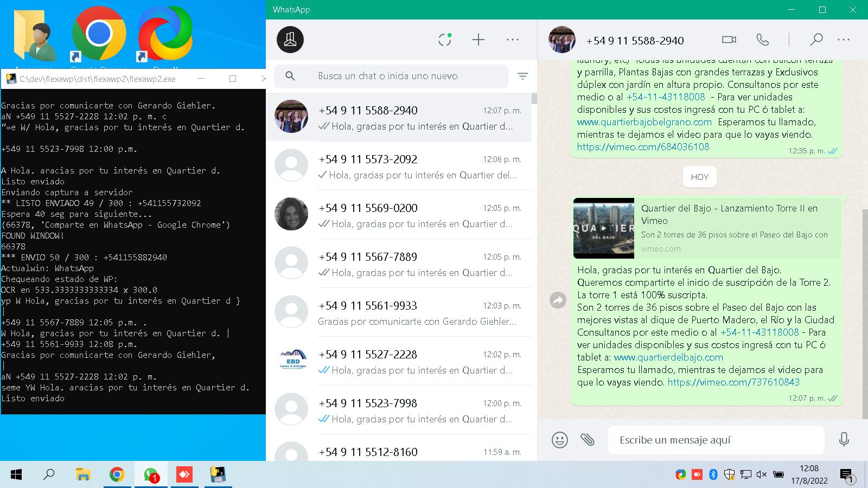This screenshot has width=868, height=488.
Task: Click phone number link in today's message
Action: (x=759, y=332)
